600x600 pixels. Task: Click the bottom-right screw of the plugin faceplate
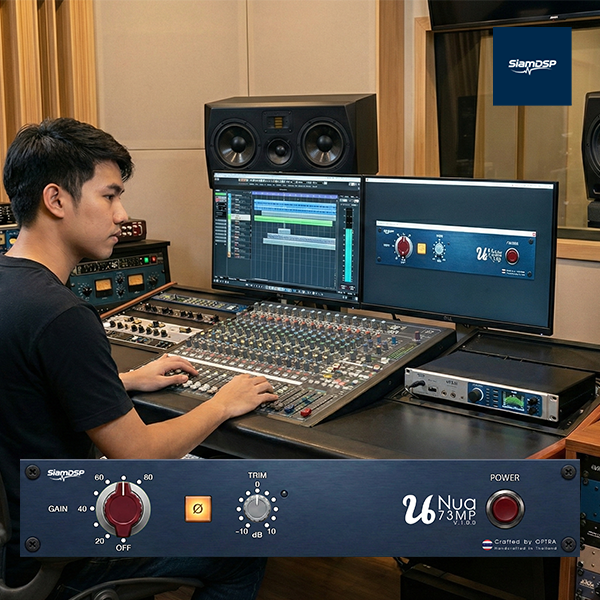(x=568, y=544)
